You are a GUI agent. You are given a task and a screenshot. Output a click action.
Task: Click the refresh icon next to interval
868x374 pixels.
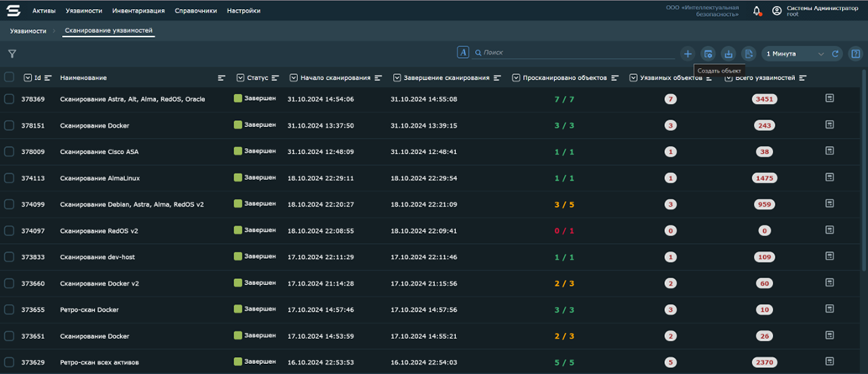835,54
